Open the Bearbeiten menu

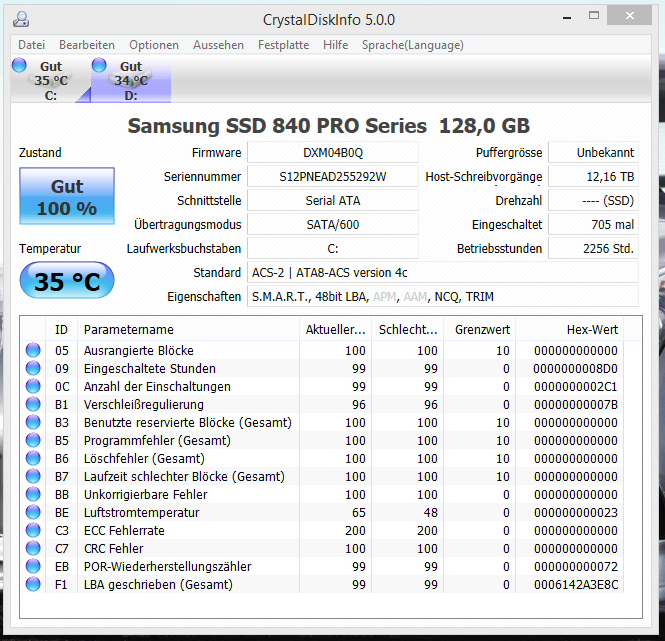87,45
